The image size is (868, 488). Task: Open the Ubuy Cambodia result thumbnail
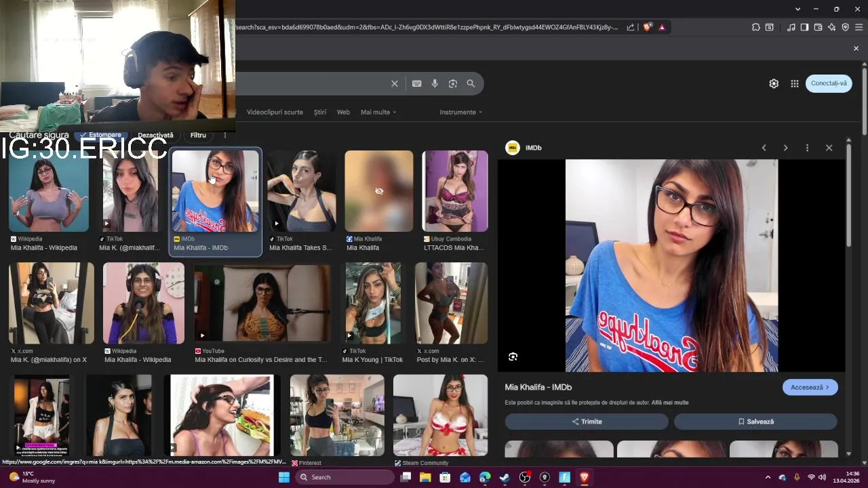pos(455,191)
